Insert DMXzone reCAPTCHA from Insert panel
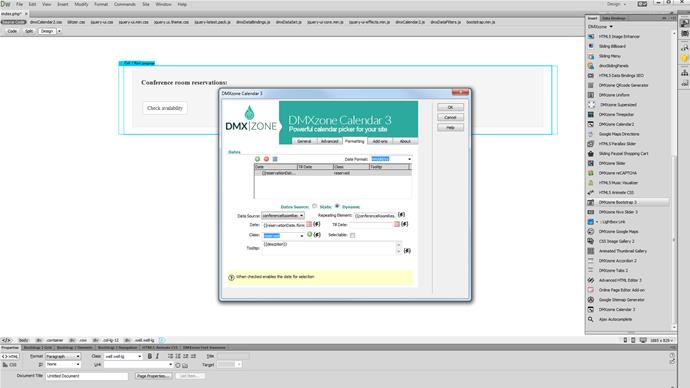Screen dimensions: 690x388 [617, 173]
